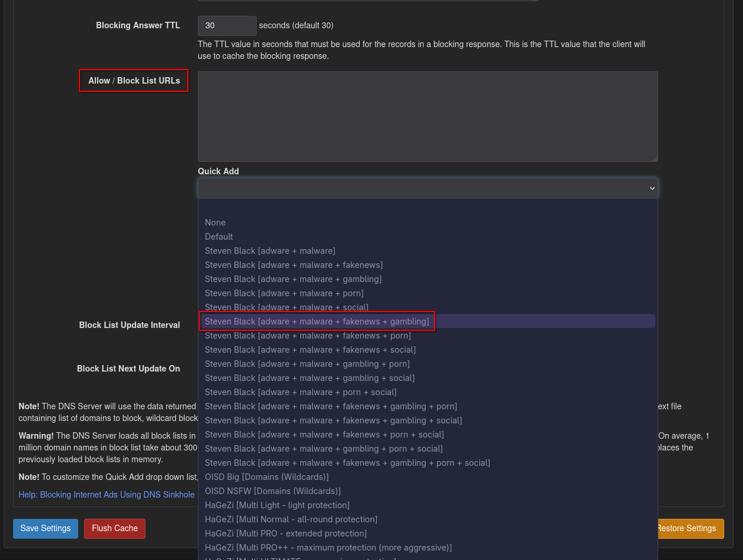743x560 pixels.
Task: Click the 'seconds (default 30)' text
Action: coord(296,25)
